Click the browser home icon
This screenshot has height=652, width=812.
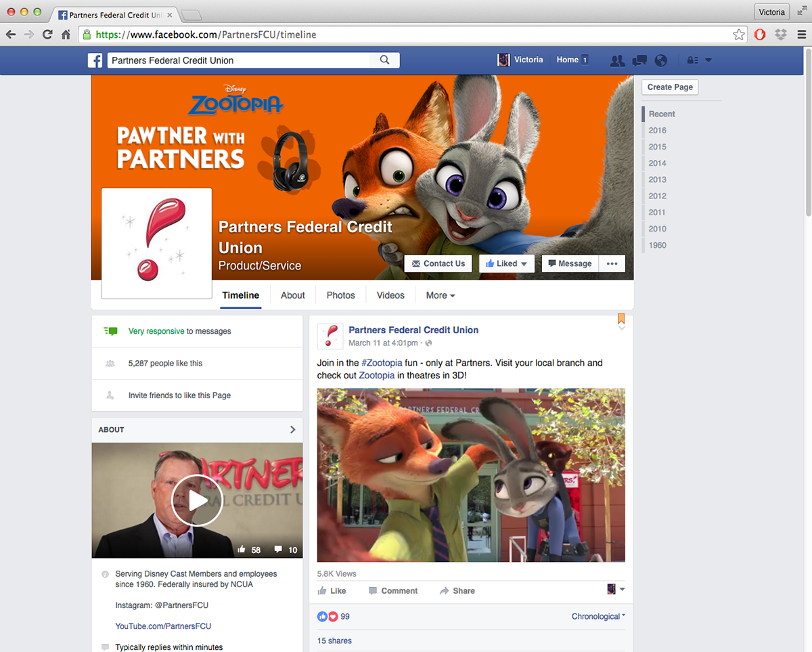tap(66, 35)
